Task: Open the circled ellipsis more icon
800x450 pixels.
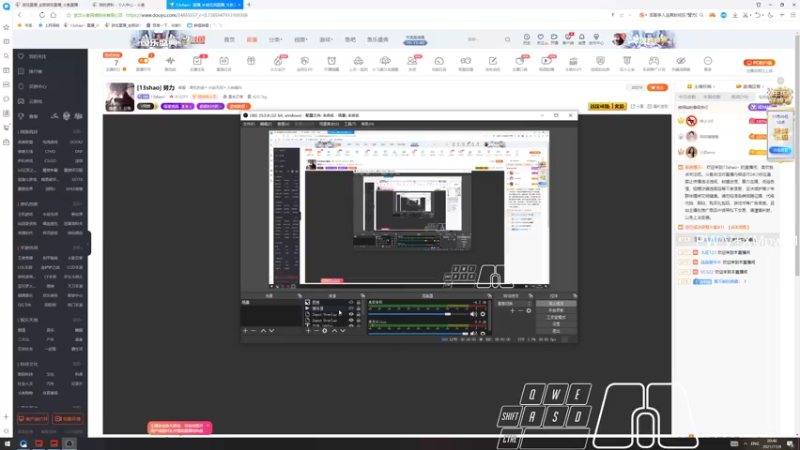Action: [708, 61]
